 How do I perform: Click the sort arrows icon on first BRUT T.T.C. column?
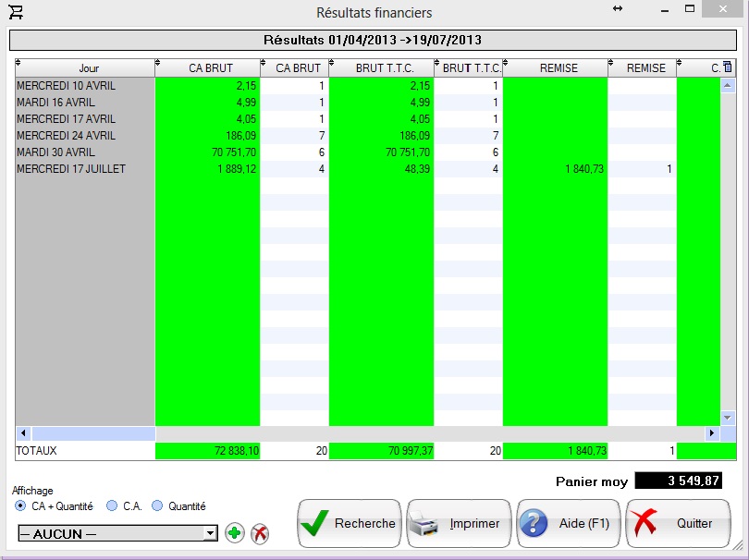[x=334, y=63]
